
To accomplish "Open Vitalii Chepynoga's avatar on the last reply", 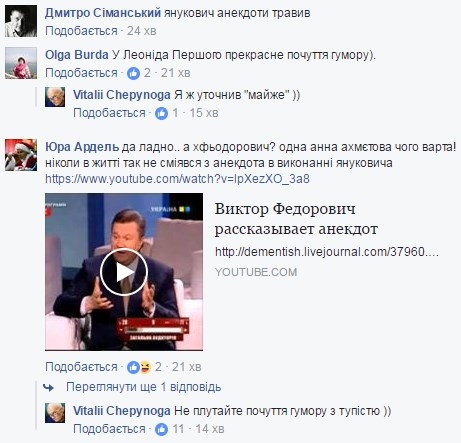I will tap(55, 413).
